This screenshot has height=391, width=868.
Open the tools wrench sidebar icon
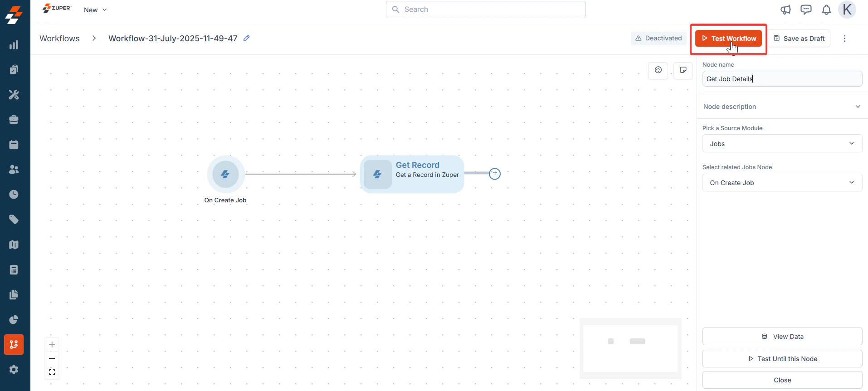[x=14, y=95]
